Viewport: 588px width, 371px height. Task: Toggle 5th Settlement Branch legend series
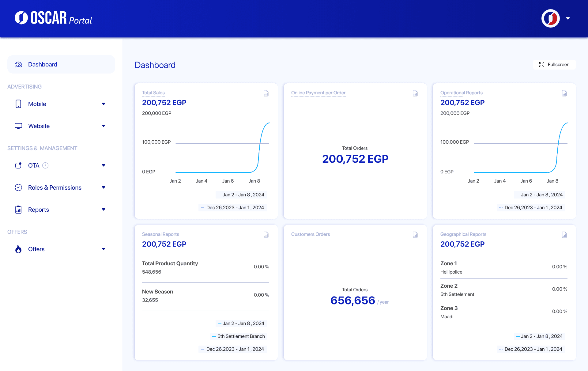(x=239, y=336)
